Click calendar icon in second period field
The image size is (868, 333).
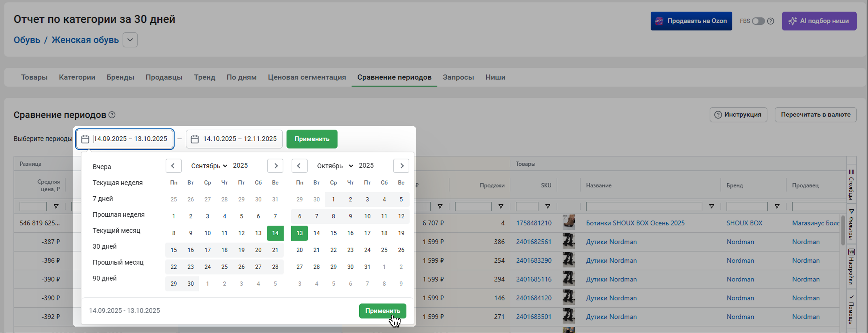tap(195, 139)
